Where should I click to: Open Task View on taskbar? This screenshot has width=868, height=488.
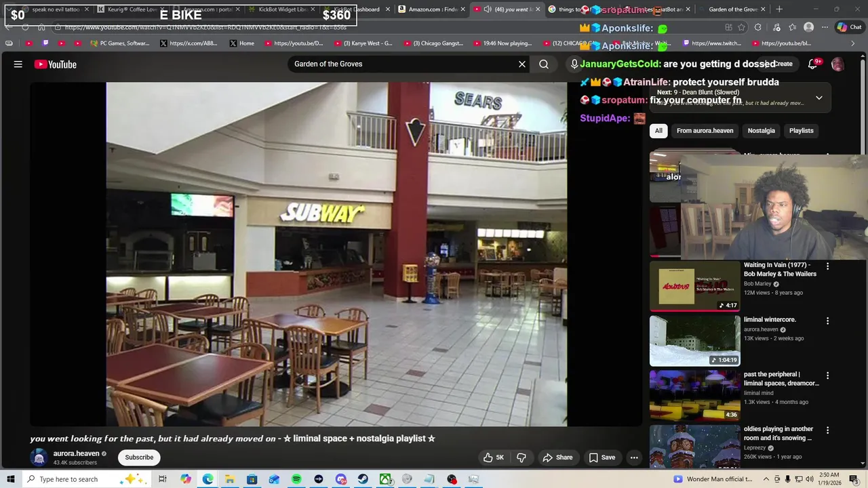tap(163, 479)
